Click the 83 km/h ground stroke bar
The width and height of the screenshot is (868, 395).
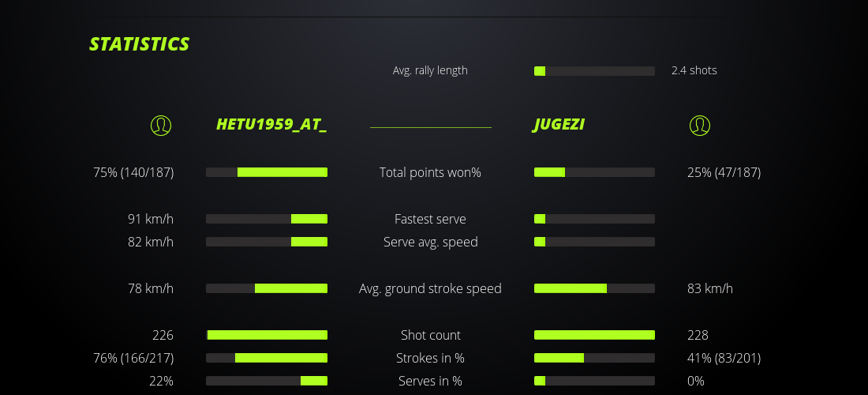594,288
